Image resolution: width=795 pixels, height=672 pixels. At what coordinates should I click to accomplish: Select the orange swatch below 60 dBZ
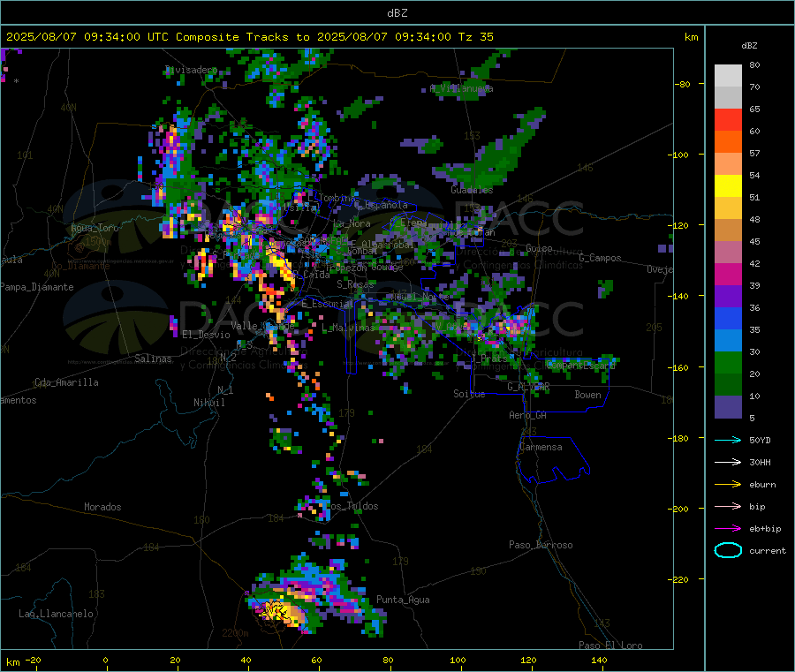click(x=728, y=142)
